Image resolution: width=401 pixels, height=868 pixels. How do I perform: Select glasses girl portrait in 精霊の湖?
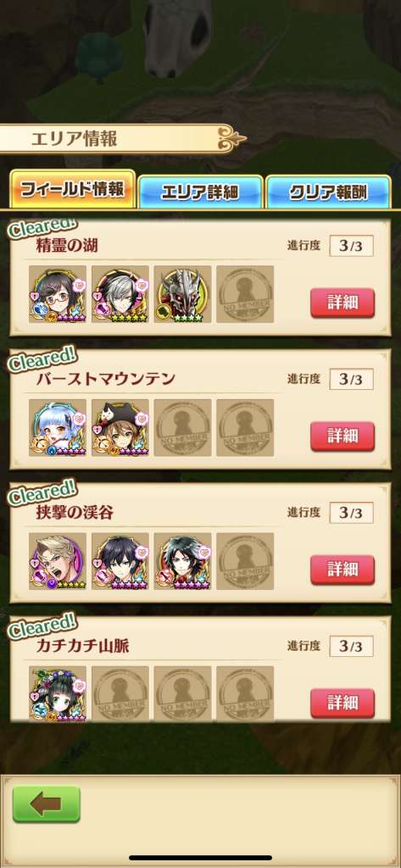tap(58, 294)
